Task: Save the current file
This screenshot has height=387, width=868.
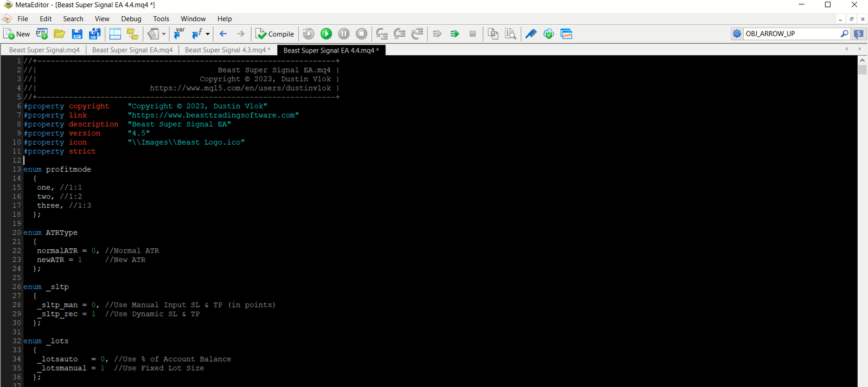Action: click(77, 34)
